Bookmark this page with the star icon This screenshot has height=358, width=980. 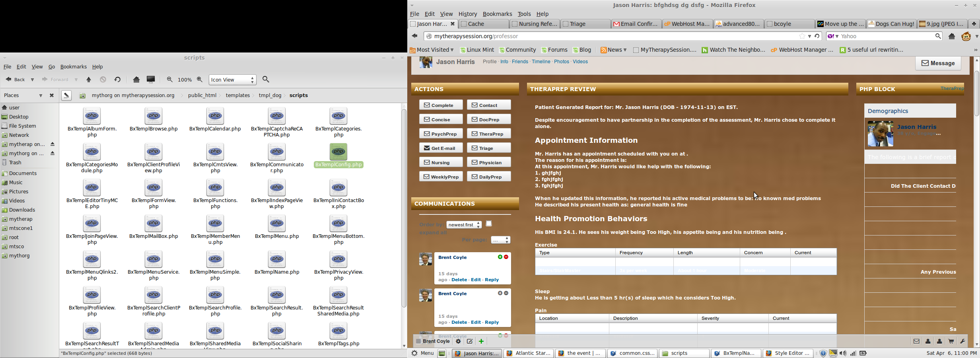click(x=802, y=36)
